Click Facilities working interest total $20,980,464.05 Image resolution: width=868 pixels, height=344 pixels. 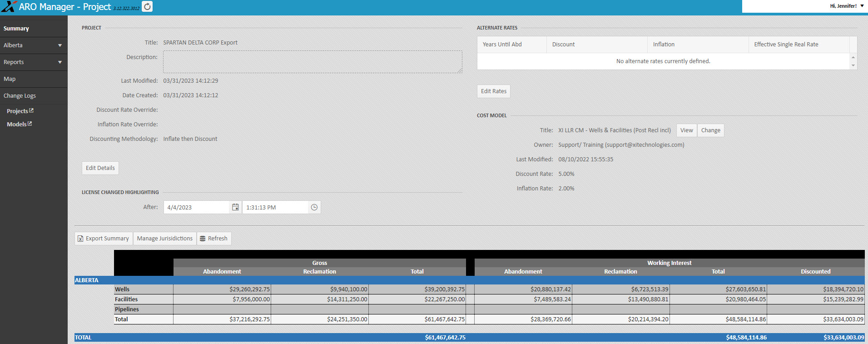pyautogui.click(x=745, y=299)
